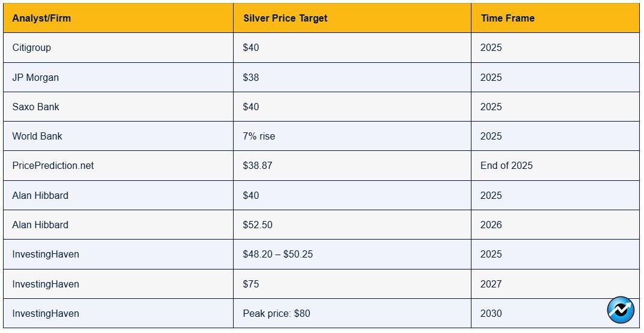Click the $38.87 price target

pyautogui.click(x=258, y=165)
